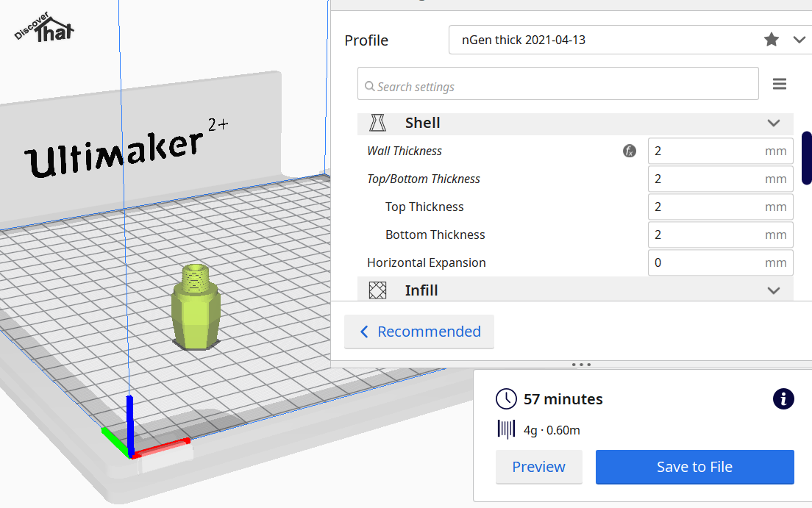Screen dimensions: 812x508
Task: Click Save to File button
Action: pos(694,467)
